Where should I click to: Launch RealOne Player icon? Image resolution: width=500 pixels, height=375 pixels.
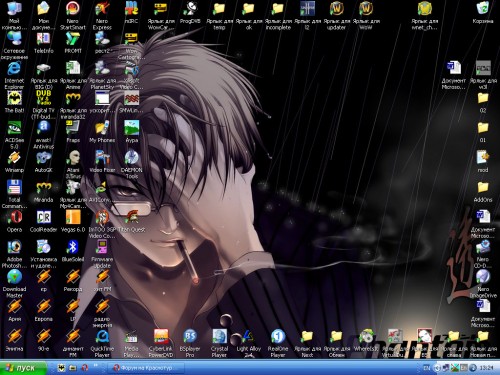278,337
